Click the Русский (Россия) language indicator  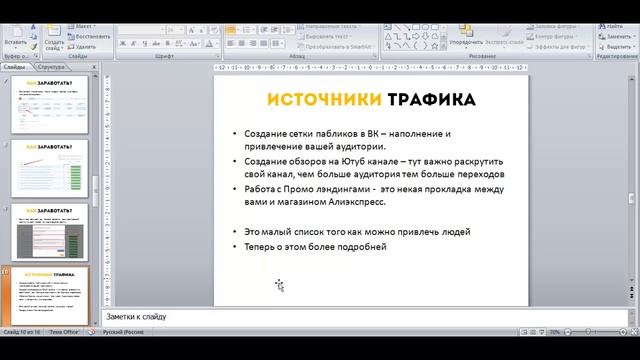(x=123, y=332)
